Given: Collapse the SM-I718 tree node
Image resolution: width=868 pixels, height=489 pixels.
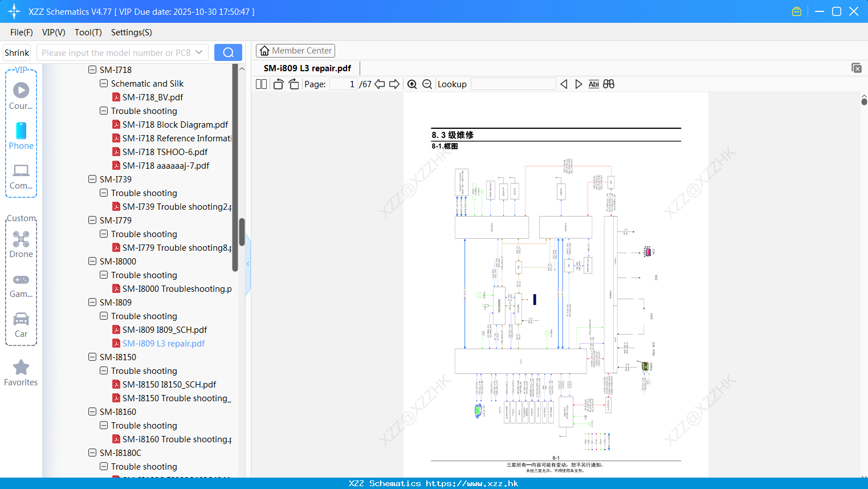Looking at the screenshot, I should [92, 70].
